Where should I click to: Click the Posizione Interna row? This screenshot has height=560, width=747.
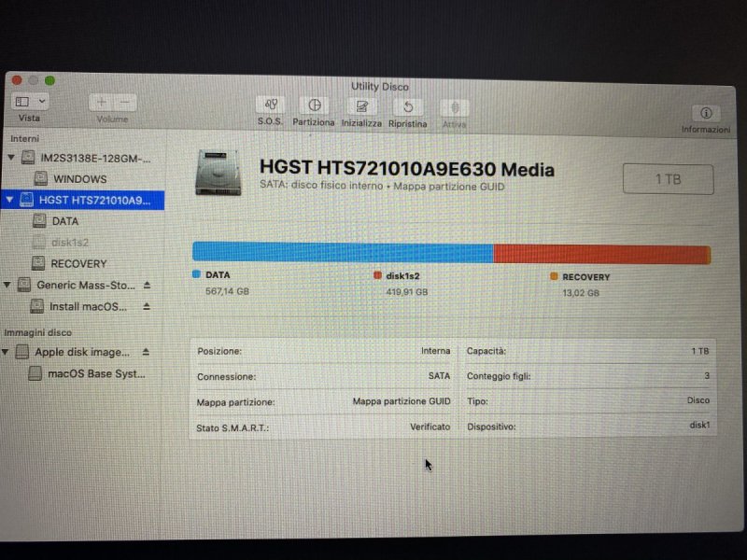point(323,351)
